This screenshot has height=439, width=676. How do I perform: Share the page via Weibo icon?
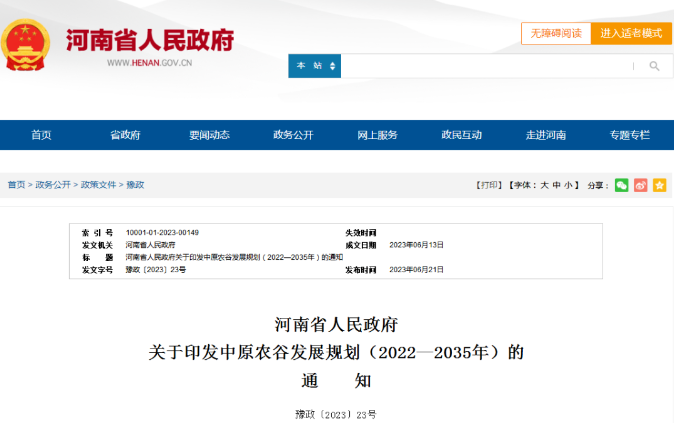point(640,185)
